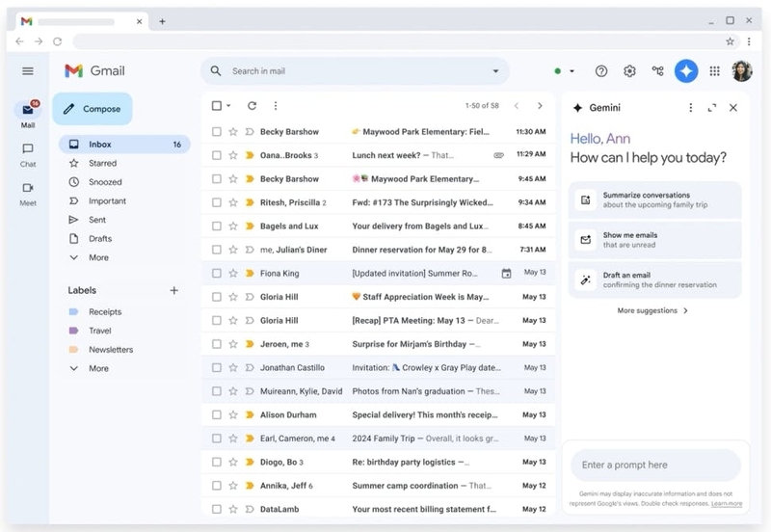Select the Jeroen, me email checkbox

216,344
